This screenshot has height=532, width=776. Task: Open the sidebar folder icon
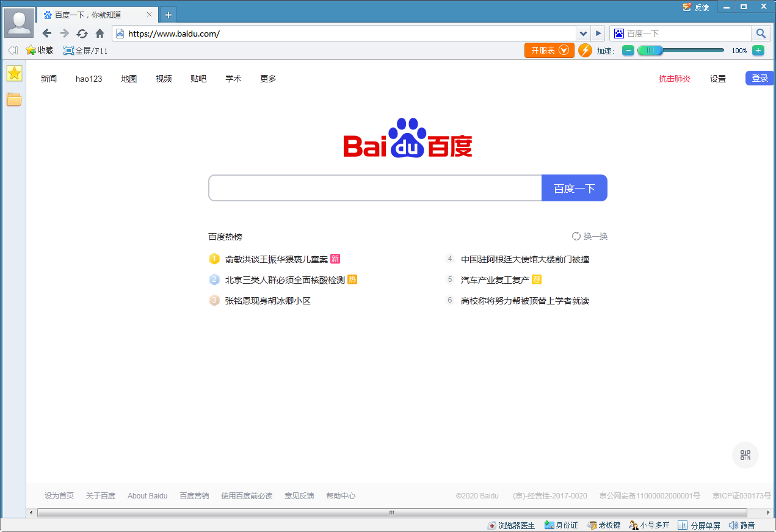[14, 99]
